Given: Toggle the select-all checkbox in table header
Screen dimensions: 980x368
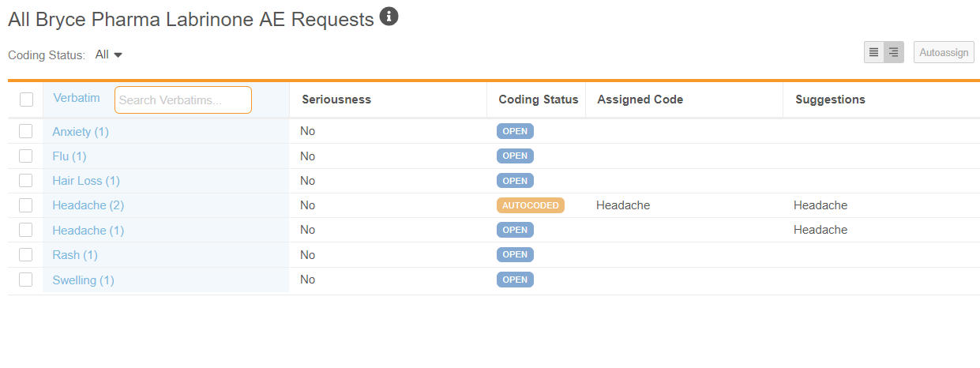Looking at the screenshot, I should 26,100.
